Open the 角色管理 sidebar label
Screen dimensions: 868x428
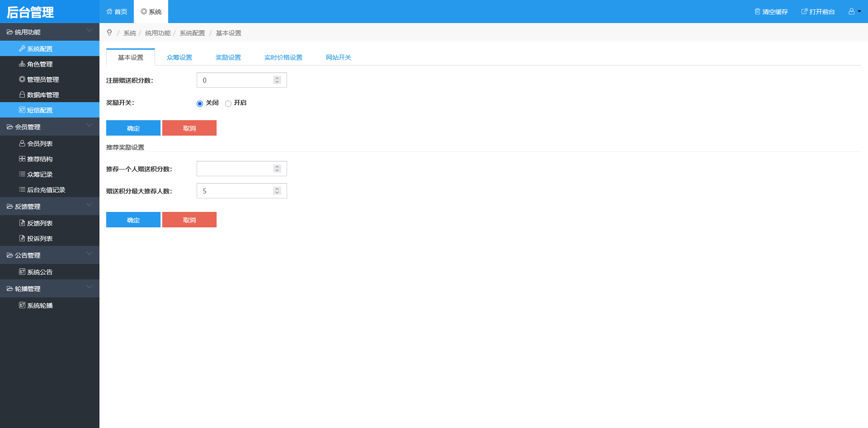40,64
